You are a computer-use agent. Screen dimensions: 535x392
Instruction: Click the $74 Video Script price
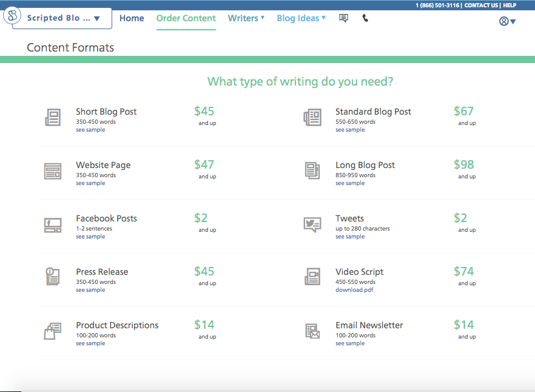463,271
